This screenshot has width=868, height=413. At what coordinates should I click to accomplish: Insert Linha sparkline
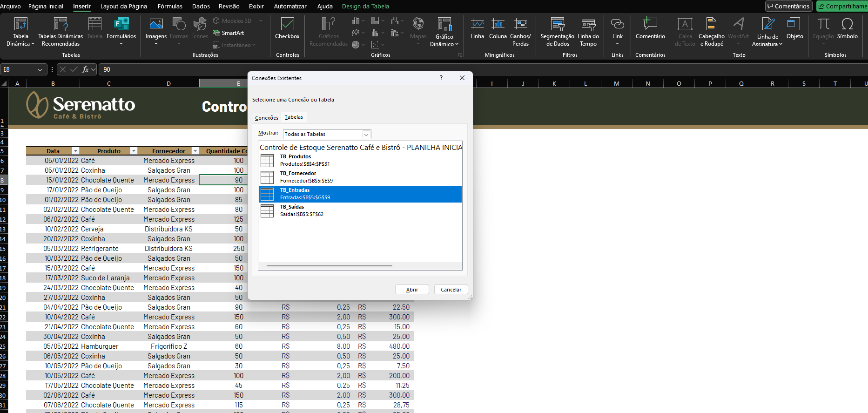pos(477,28)
